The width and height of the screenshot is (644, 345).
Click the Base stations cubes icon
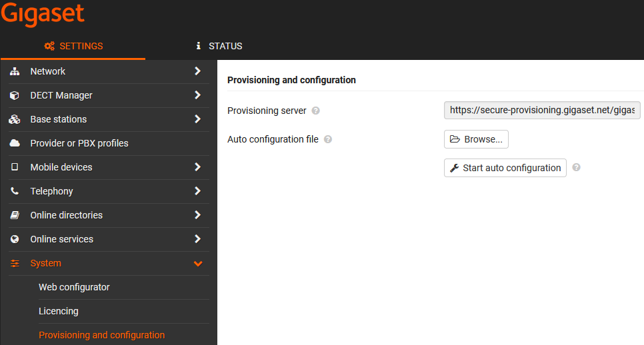coord(15,119)
